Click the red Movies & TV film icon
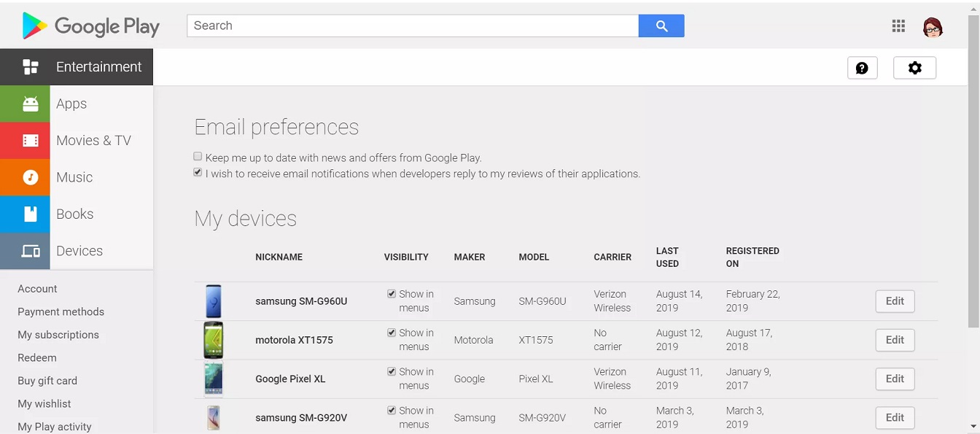Viewport: 980px width, 434px height. pos(30,141)
